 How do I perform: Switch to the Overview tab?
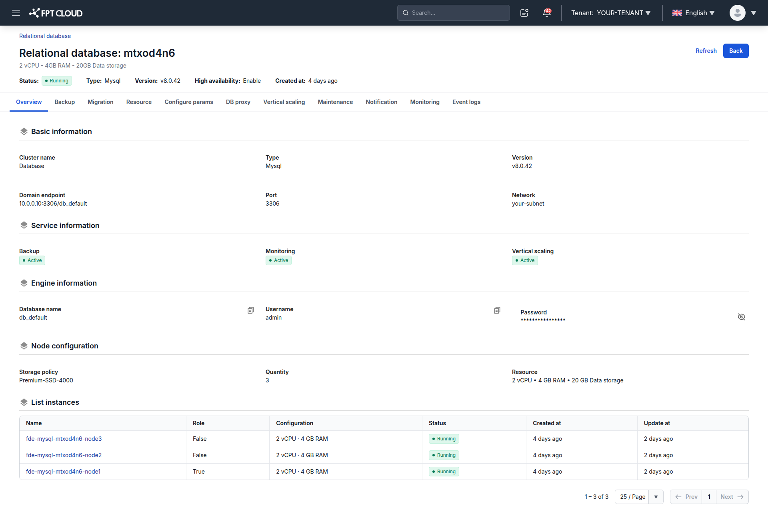(29, 102)
